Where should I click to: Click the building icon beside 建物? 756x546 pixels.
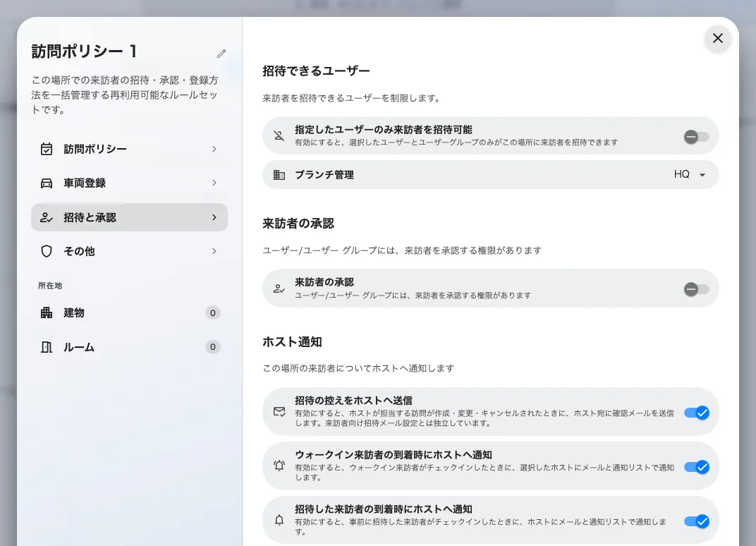coord(47,313)
